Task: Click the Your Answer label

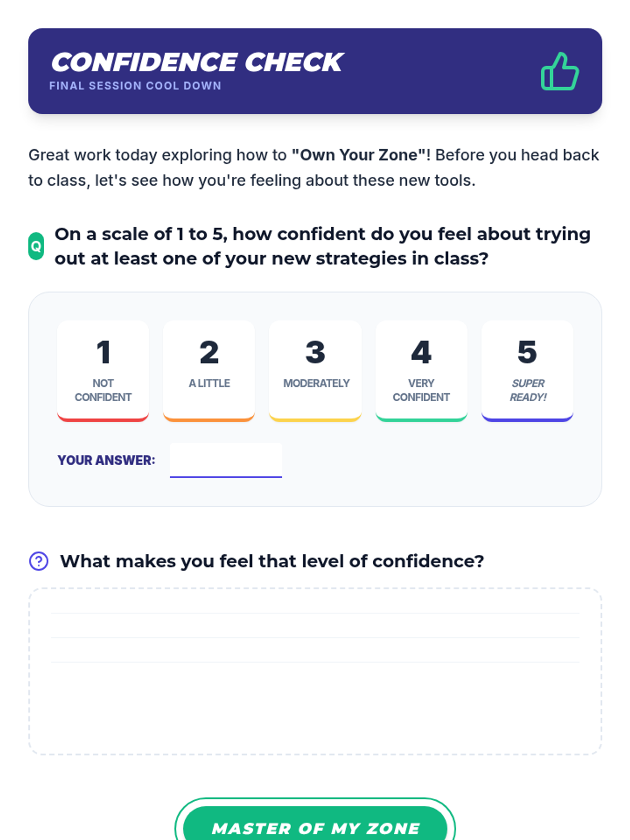Action: click(107, 460)
